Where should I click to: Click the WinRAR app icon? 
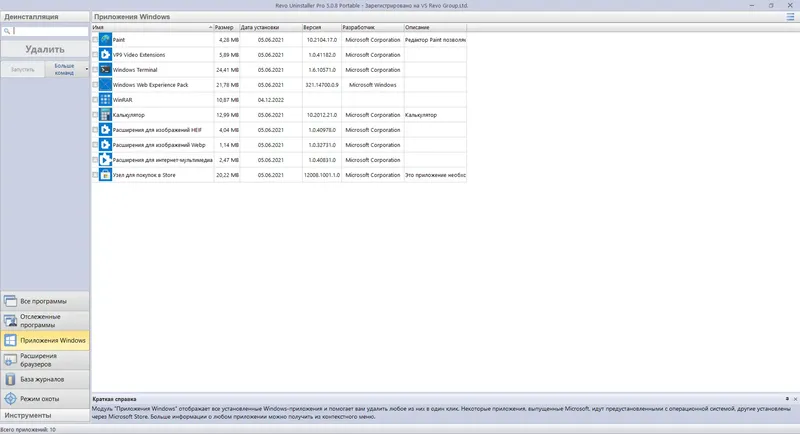(x=105, y=99)
